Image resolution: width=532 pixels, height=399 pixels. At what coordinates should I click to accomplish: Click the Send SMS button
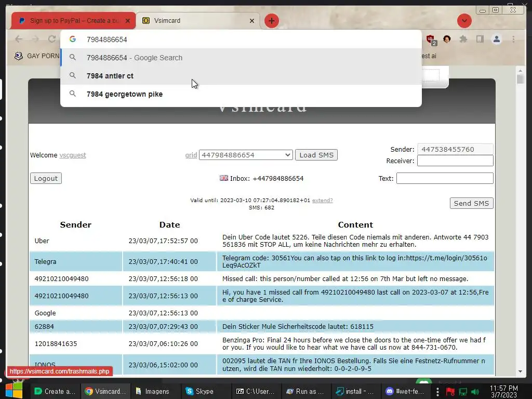coord(471,203)
